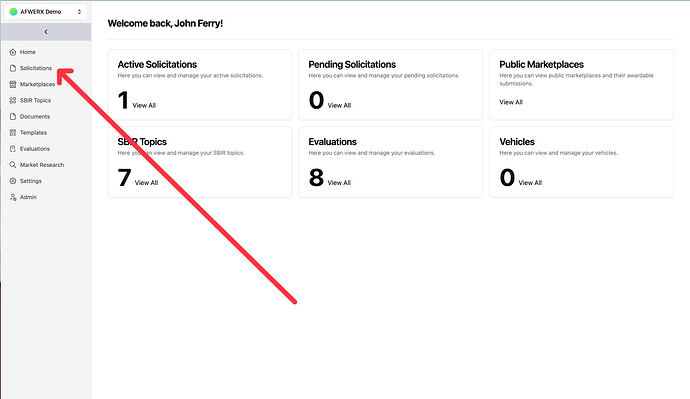
Task: Select the Evaluations card heading
Action: pyautogui.click(x=332, y=142)
